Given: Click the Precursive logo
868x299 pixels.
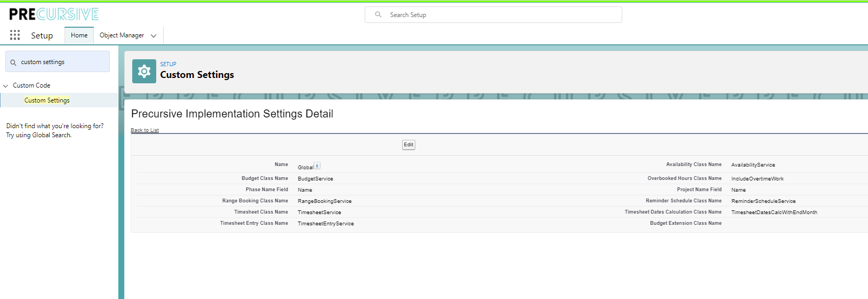Looking at the screenshot, I should point(54,14).
